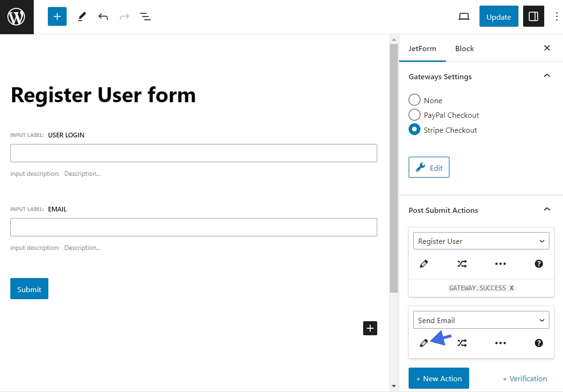Open the block inserter
The width and height of the screenshot is (563, 392).
click(x=57, y=16)
